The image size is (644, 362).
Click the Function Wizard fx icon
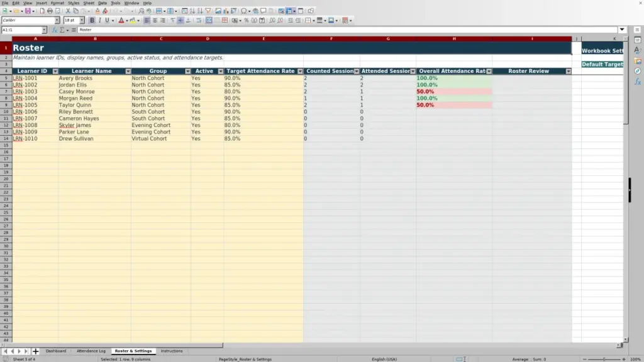pyautogui.click(x=54, y=30)
